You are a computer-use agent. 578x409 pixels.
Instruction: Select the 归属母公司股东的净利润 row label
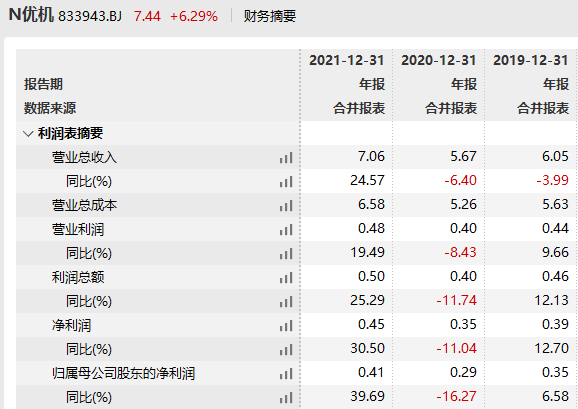click(x=123, y=374)
